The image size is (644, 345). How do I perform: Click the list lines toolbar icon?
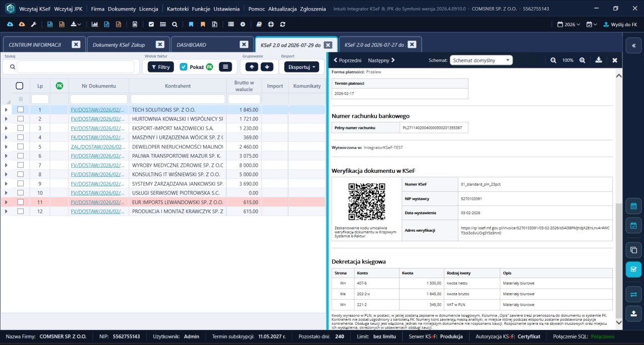(163, 24)
